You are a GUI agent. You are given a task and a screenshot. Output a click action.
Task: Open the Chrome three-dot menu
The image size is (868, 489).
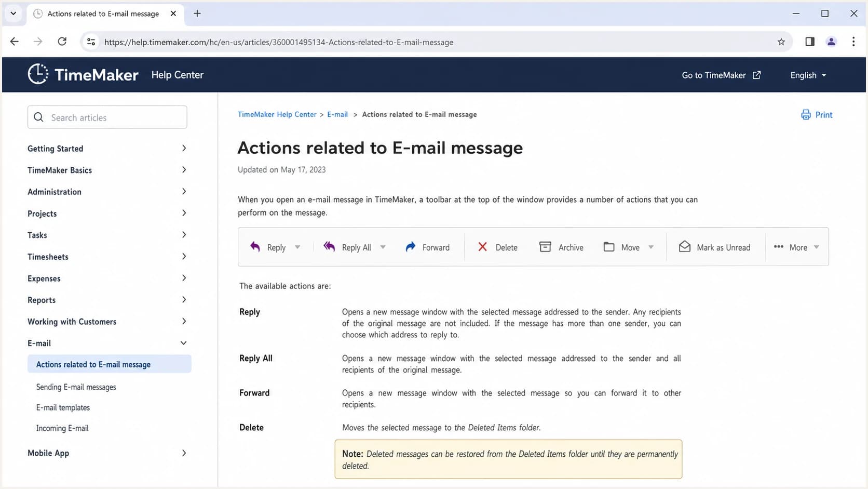click(x=853, y=42)
